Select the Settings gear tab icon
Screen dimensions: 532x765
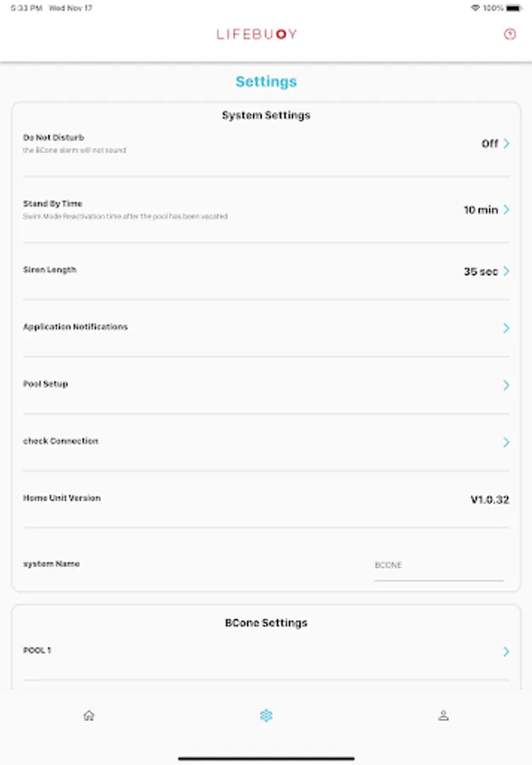(266, 716)
